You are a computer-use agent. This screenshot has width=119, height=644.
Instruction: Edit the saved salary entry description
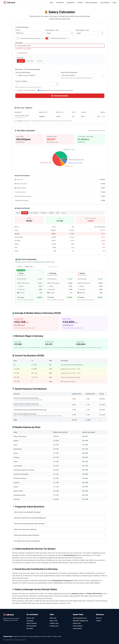pyautogui.click(x=101, y=116)
